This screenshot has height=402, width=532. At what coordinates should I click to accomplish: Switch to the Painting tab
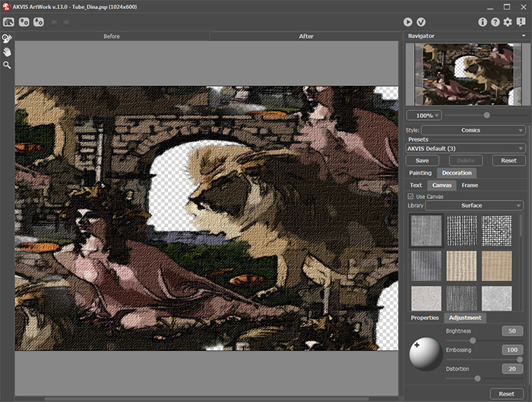tap(420, 173)
